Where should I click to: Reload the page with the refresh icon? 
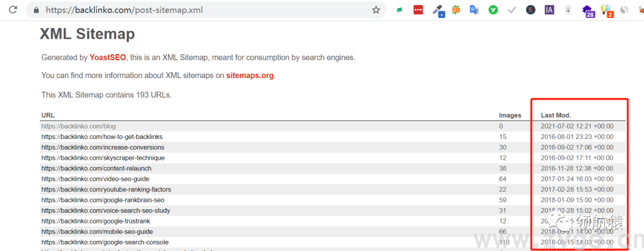pos(13,10)
